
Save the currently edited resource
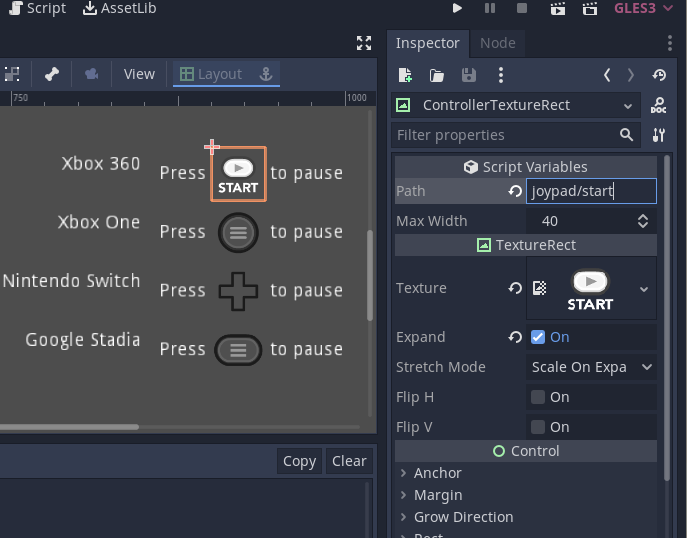468,75
